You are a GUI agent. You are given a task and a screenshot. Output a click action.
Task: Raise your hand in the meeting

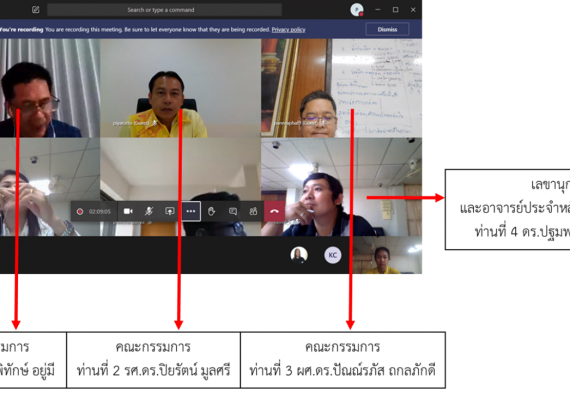[x=212, y=211]
